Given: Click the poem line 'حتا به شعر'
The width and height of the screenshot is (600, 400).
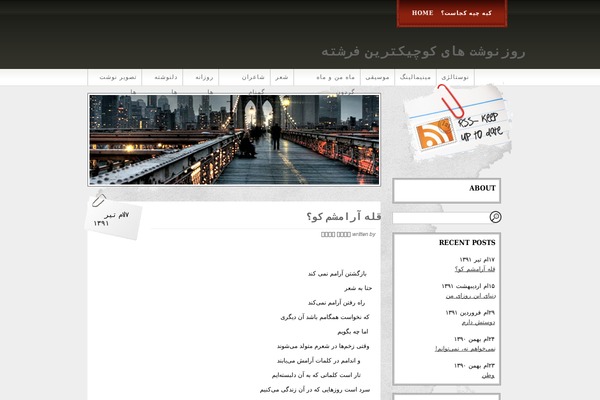Looking at the screenshot, I should tap(358, 288).
